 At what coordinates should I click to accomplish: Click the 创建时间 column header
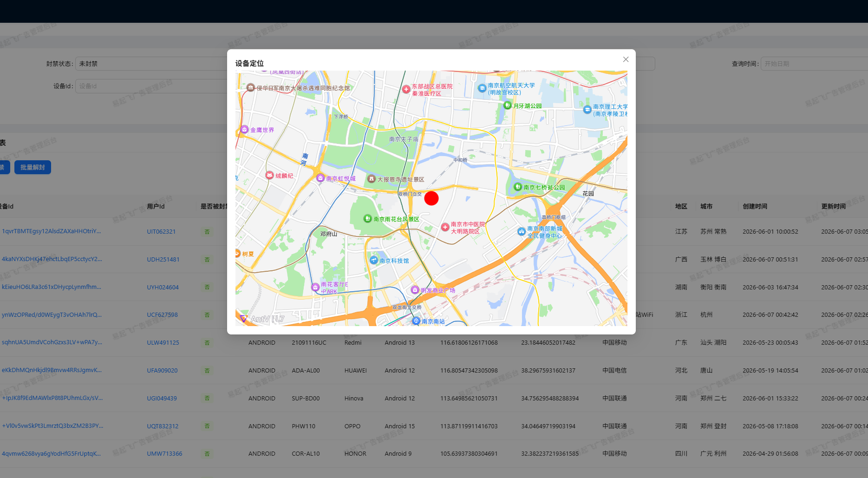(x=755, y=206)
